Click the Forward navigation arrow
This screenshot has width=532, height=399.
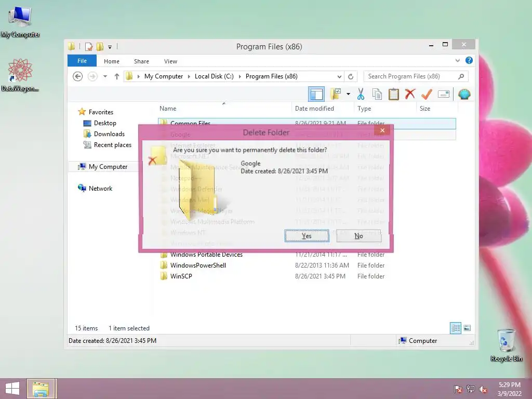click(x=92, y=76)
